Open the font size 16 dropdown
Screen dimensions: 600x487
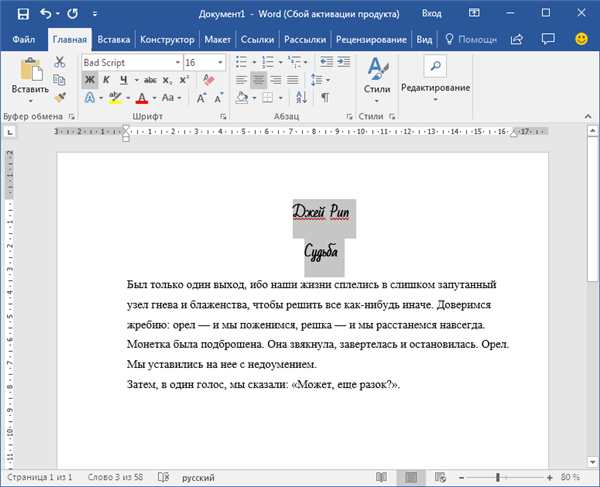click(x=220, y=62)
